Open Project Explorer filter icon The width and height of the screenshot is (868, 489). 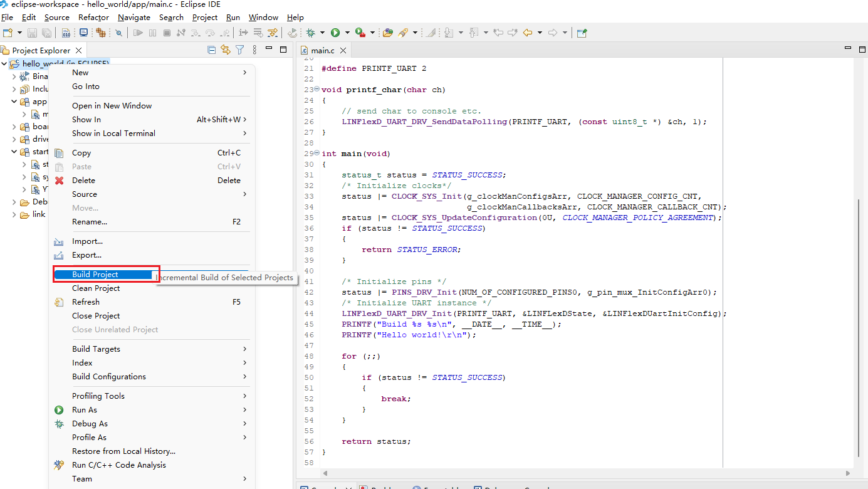(239, 50)
